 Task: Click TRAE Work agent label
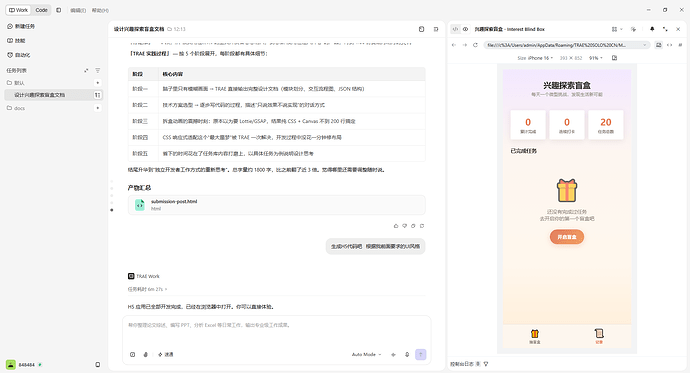(144, 276)
